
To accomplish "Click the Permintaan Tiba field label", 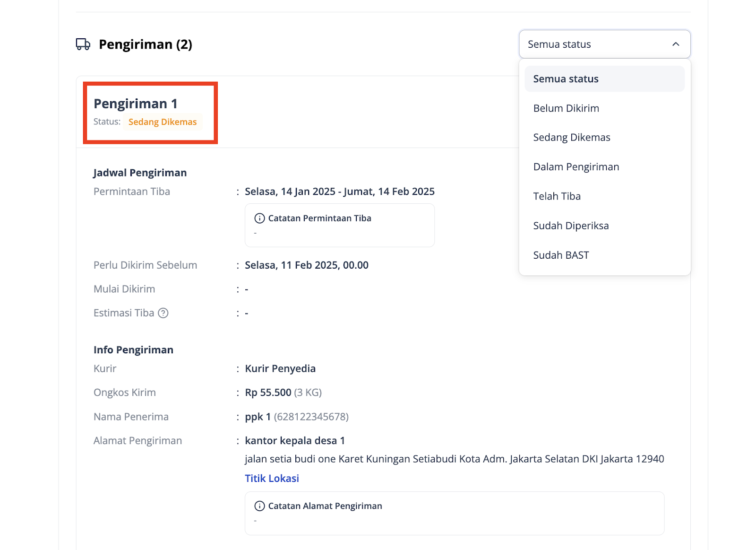I will pyautogui.click(x=132, y=192).
